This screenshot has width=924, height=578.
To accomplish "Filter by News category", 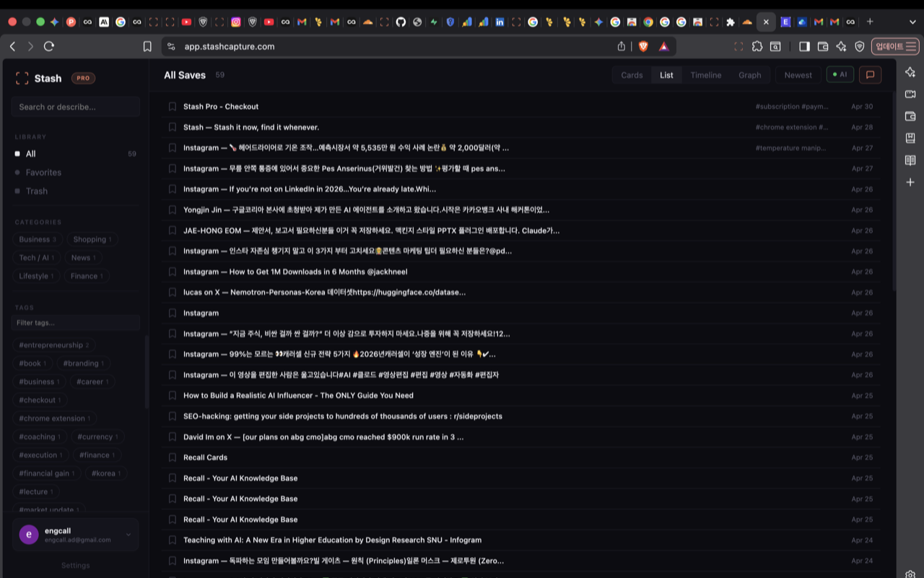I will pyautogui.click(x=83, y=257).
